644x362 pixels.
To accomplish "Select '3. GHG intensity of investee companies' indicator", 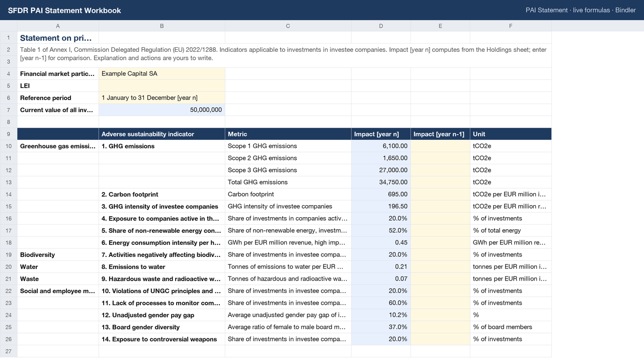I will tap(162, 206).
